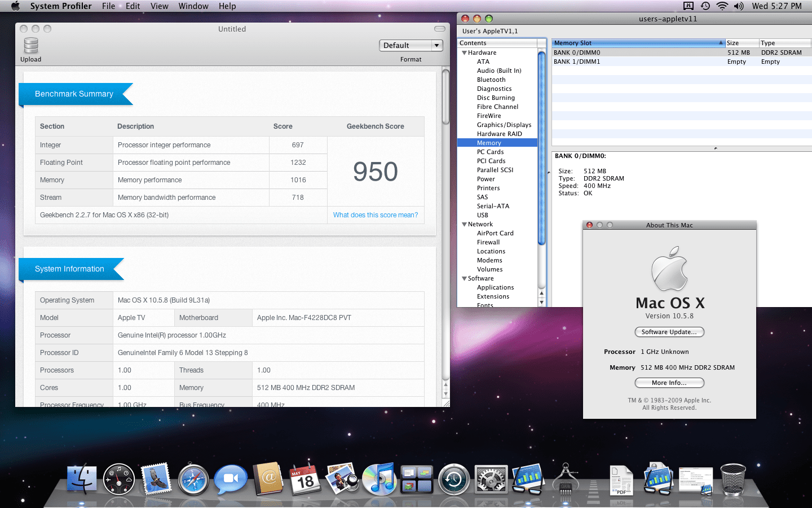
Task: Toggle the Geekbench window toolbar pill button
Action: pos(440,29)
